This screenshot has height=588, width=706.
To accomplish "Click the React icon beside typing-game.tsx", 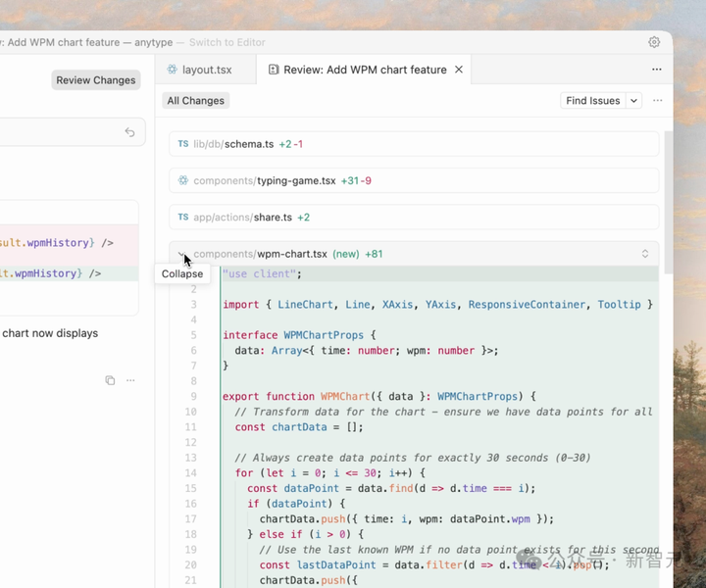I will pyautogui.click(x=182, y=180).
